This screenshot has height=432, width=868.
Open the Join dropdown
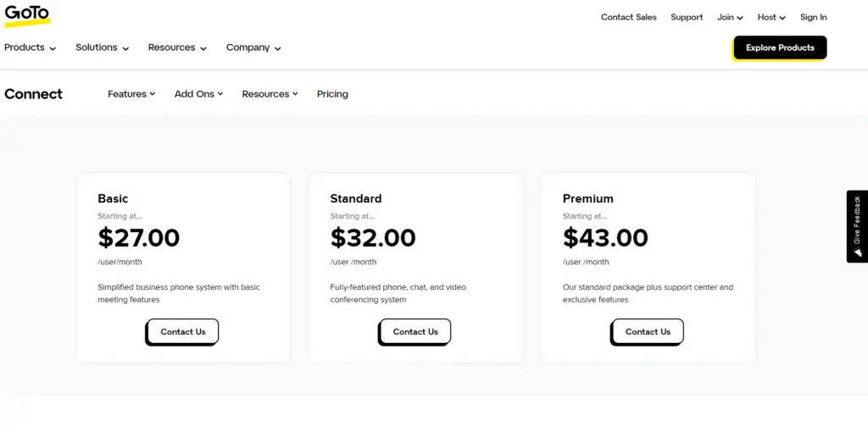(730, 17)
